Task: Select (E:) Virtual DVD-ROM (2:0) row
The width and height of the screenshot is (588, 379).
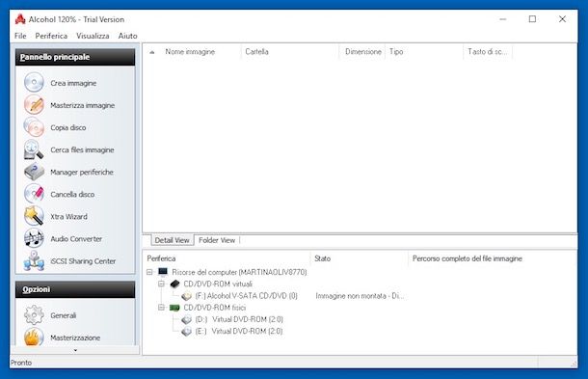Action: pos(239,332)
